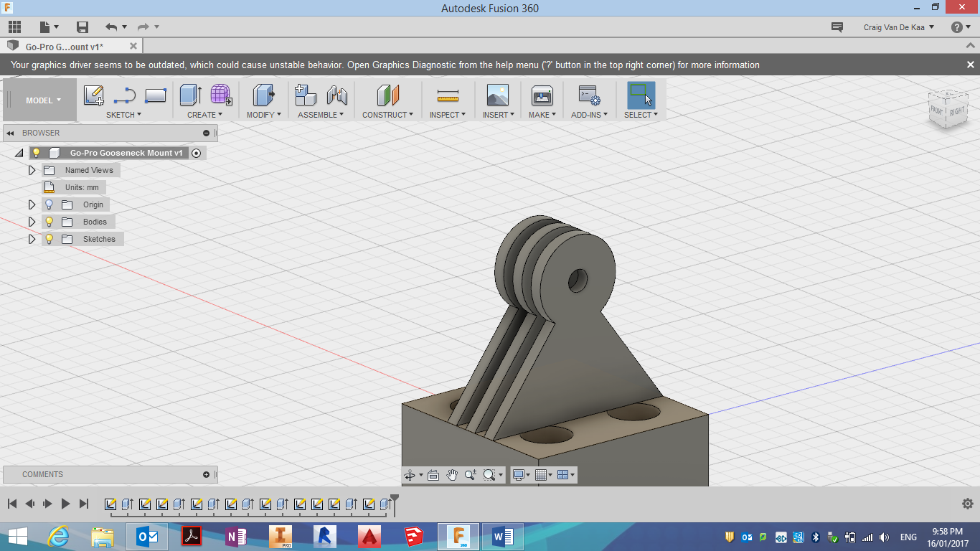Screen dimensions: 980x551
Task: Open the ADD-INS menu
Action: tap(589, 115)
